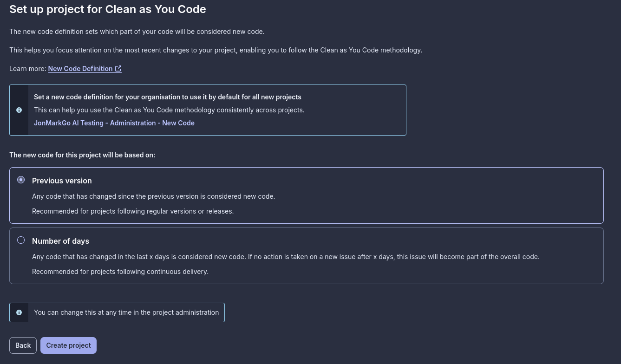Click the bold organisation new code definition title

coord(168,97)
